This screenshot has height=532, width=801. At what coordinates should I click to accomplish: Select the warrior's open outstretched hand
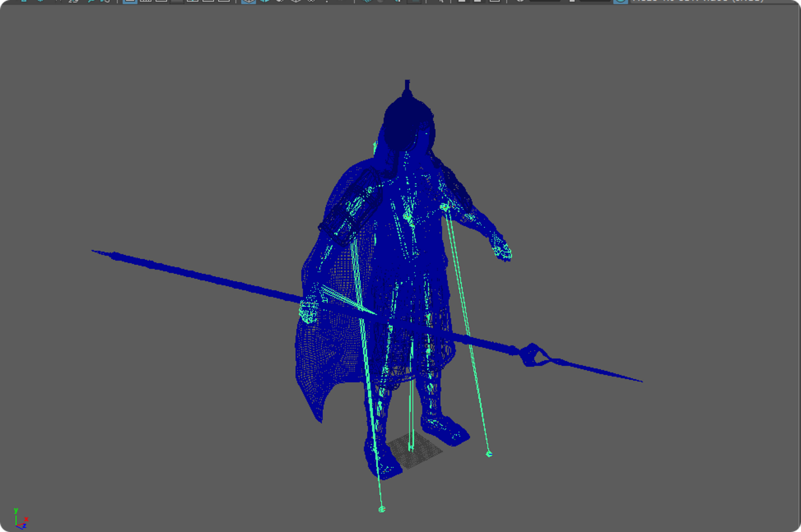click(502, 249)
